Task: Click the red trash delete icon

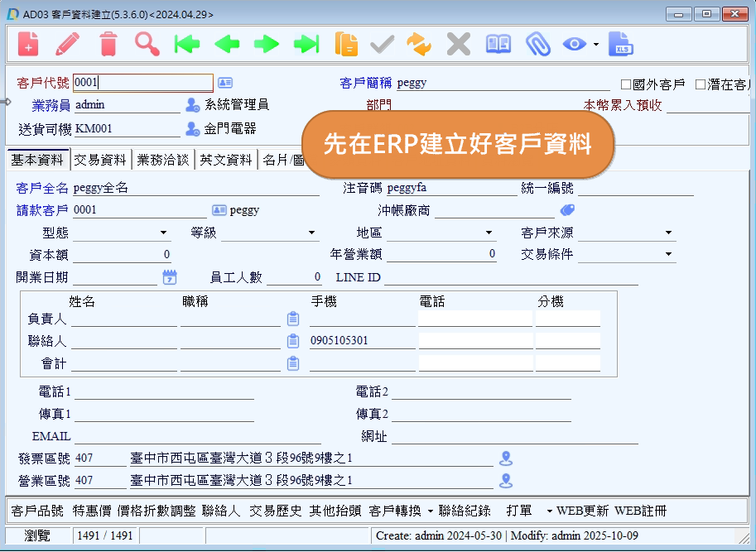Action: pos(108,44)
